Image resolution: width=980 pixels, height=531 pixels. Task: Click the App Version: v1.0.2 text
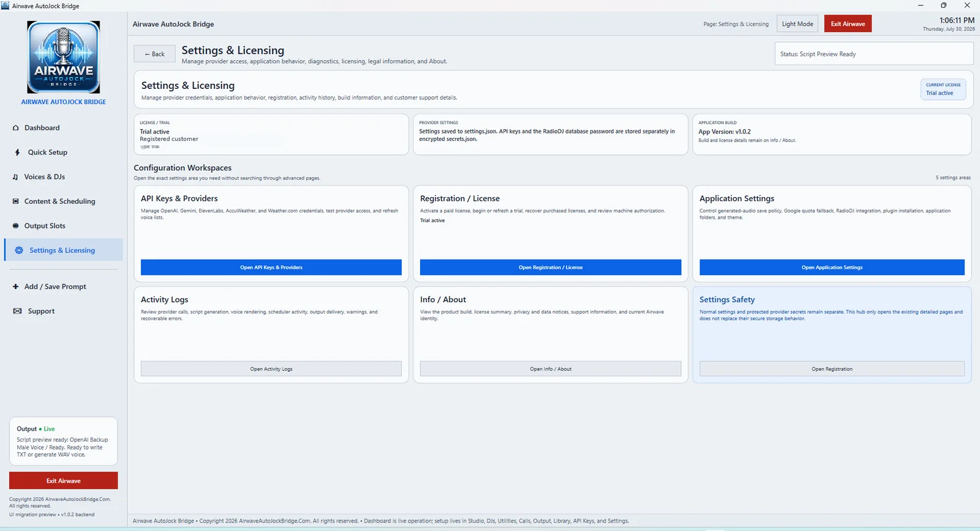click(725, 132)
